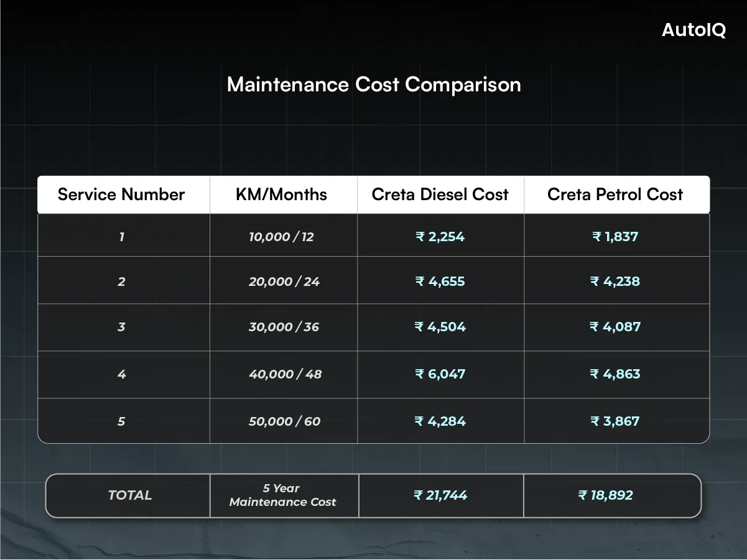This screenshot has width=747, height=560.
Task: Select the Creta Petrol Cost header
Action: click(x=616, y=195)
